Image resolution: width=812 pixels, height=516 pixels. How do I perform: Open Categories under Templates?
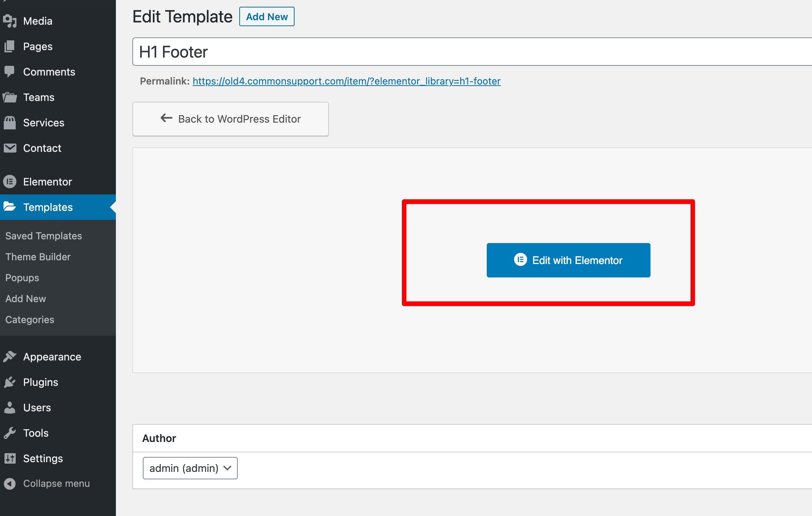tap(30, 320)
